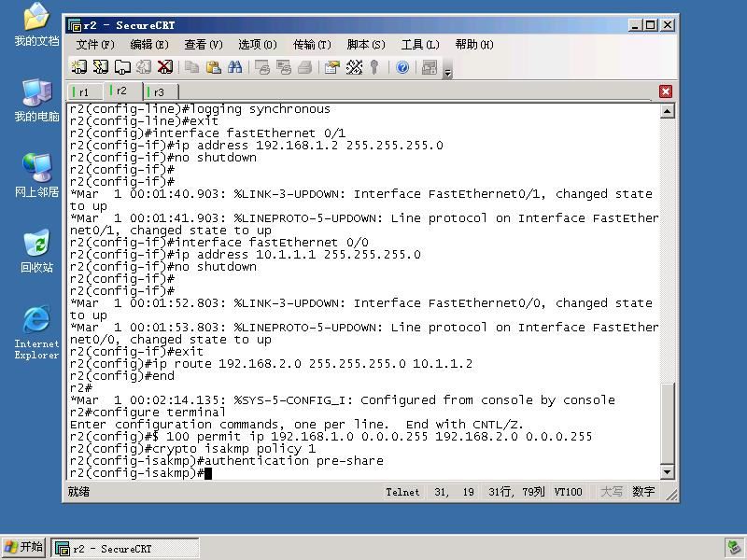This screenshot has height=560, width=747.
Task: Click the 大写 status bar indicator
Action: tap(612, 493)
